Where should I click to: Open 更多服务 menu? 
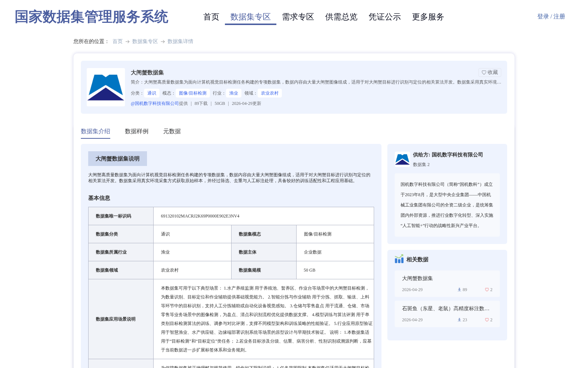coord(428,17)
